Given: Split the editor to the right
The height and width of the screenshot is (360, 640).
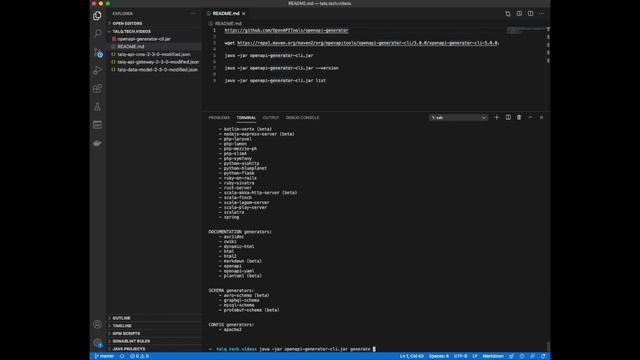Looking at the screenshot, I should [530, 13].
